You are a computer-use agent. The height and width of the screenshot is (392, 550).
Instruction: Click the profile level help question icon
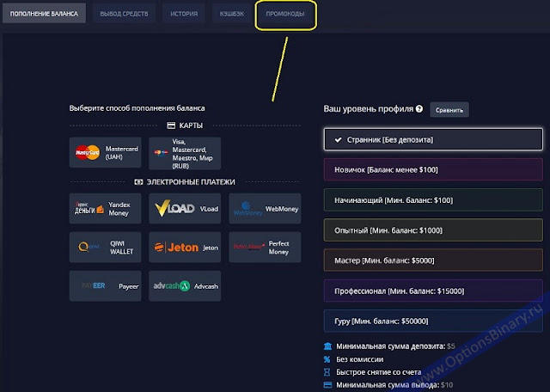(x=419, y=109)
